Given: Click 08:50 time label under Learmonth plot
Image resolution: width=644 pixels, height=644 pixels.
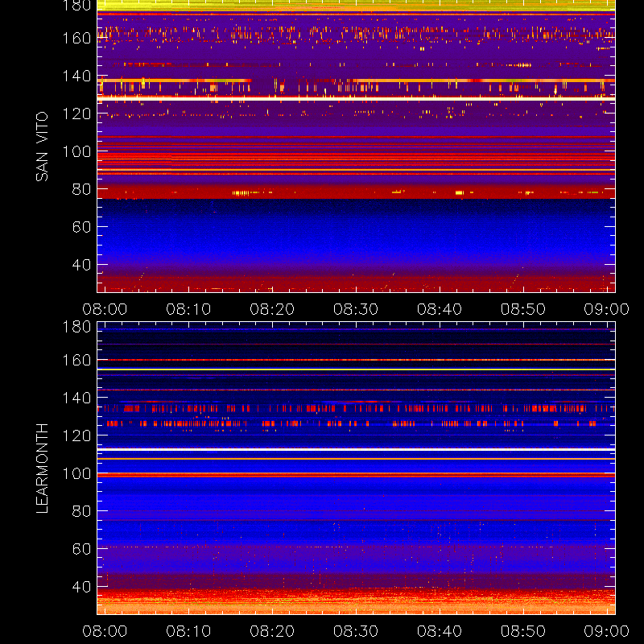Looking at the screenshot, I should tap(523, 631).
